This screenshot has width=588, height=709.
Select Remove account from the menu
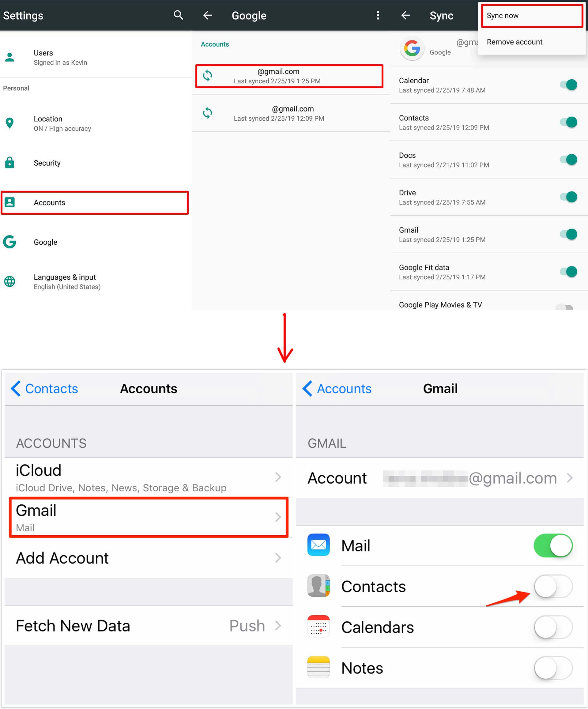514,42
